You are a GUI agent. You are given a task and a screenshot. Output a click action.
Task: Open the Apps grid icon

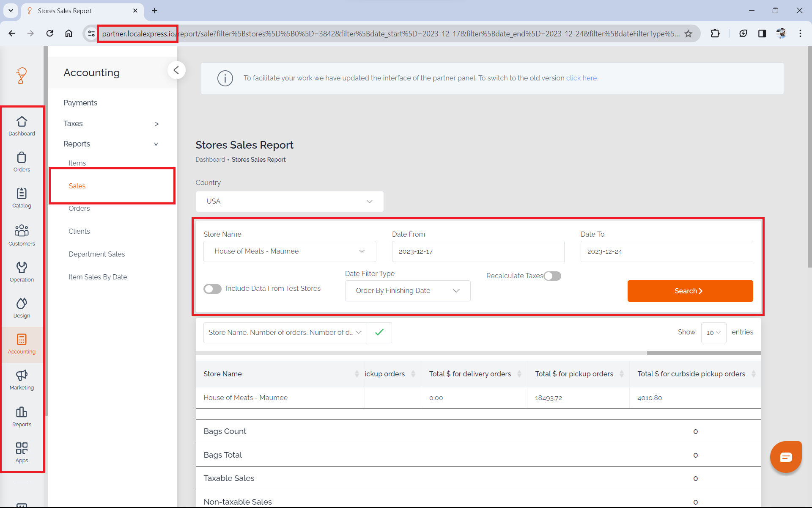pyautogui.click(x=22, y=452)
